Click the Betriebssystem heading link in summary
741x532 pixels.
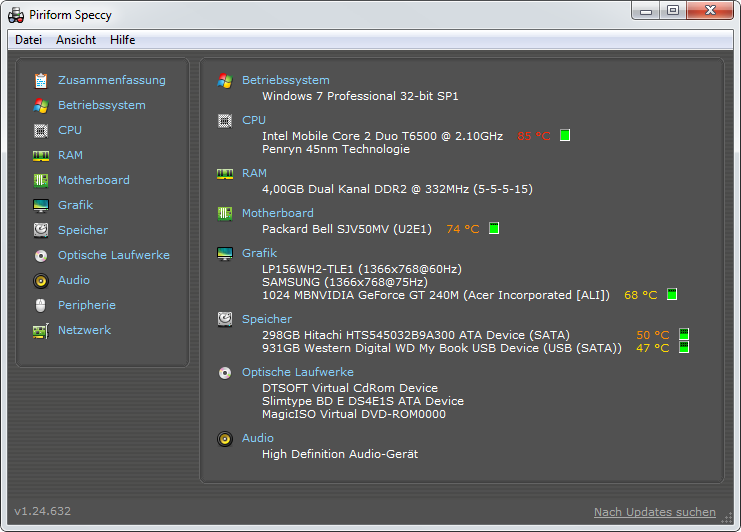click(286, 80)
